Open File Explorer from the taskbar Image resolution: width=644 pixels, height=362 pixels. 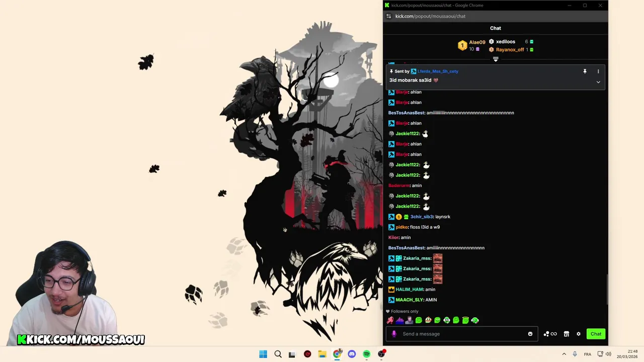[x=322, y=354]
